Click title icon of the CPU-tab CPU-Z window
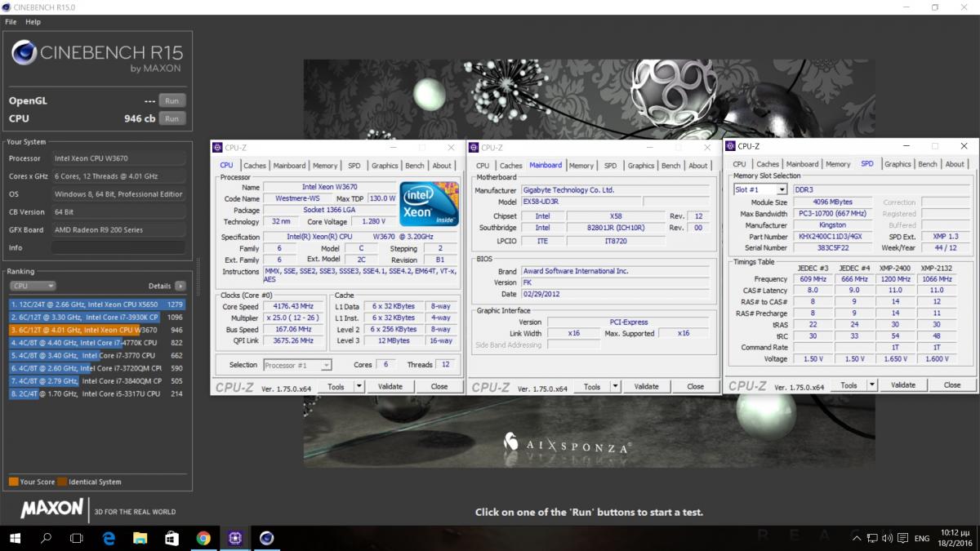Image resolution: width=980 pixels, height=551 pixels. pyautogui.click(x=217, y=147)
